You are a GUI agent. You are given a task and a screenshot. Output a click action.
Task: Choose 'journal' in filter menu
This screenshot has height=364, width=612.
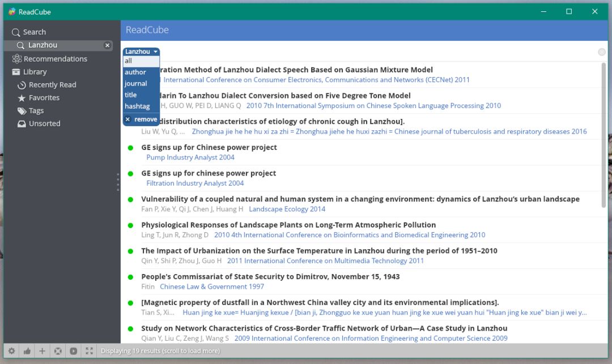(141, 83)
